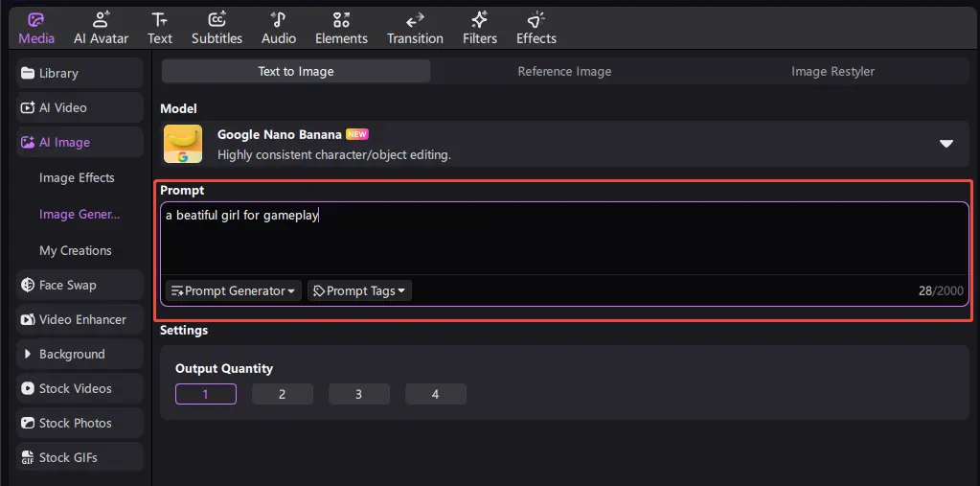
Task: Open the Transition tool icon
Action: (x=415, y=19)
